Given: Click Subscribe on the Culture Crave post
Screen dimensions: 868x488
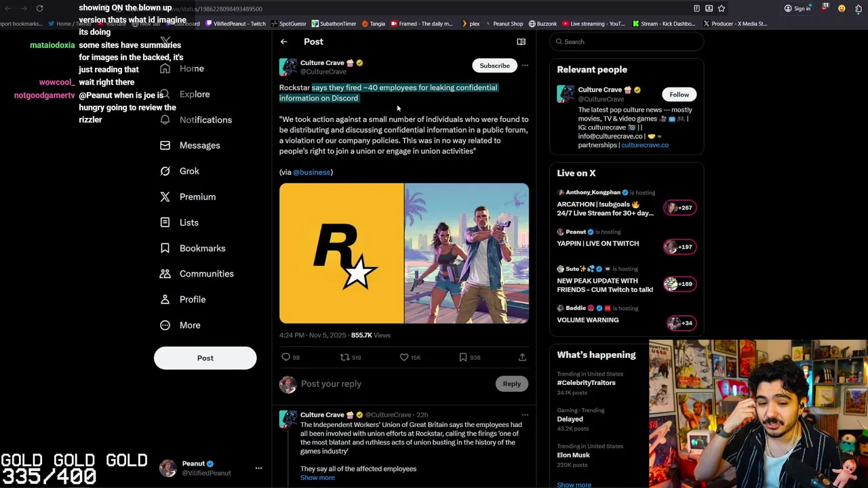Looking at the screenshot, I should (494, 66).
